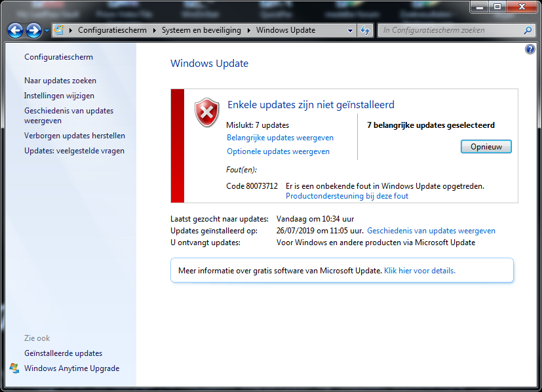Click the Windows Anytime Upgrade flag icon
Viewport: 542px width, 392px height.
click(15, 368)
